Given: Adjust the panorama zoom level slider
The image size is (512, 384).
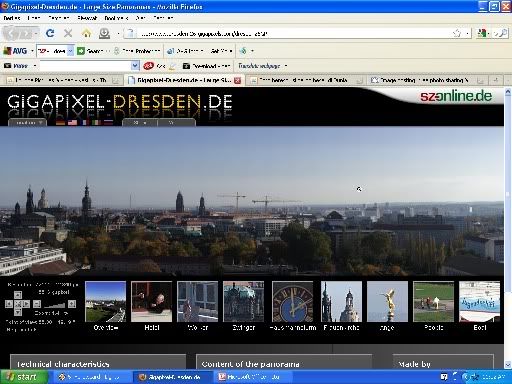Looking at the screenshot, I should pos(54,304).
